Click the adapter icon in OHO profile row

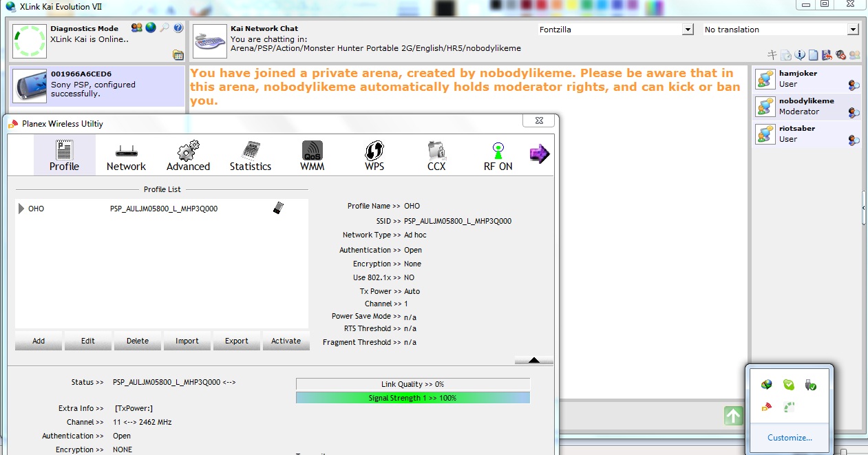coord(279,208)
